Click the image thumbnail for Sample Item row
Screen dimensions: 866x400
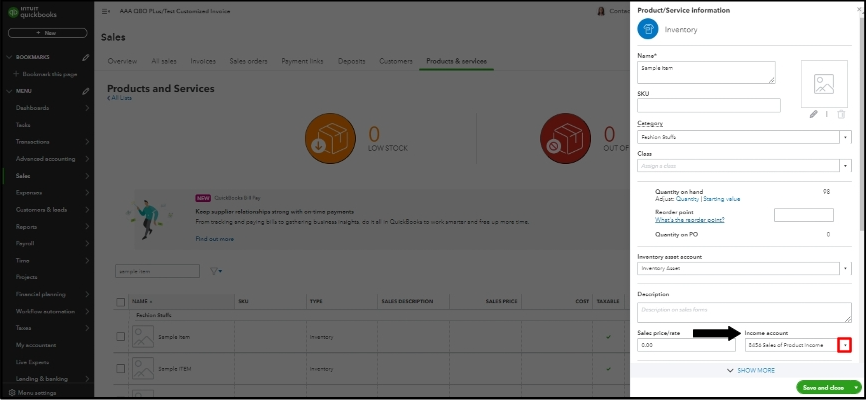pos(143,336)
